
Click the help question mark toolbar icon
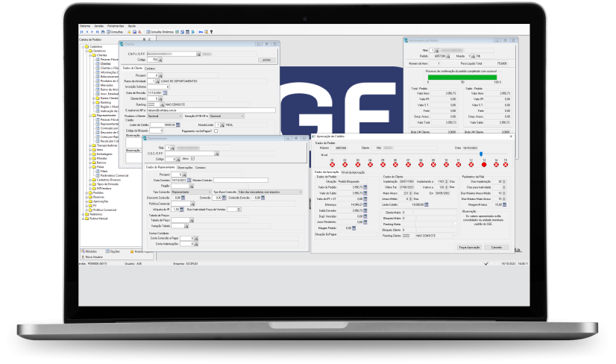click(212, 33)
